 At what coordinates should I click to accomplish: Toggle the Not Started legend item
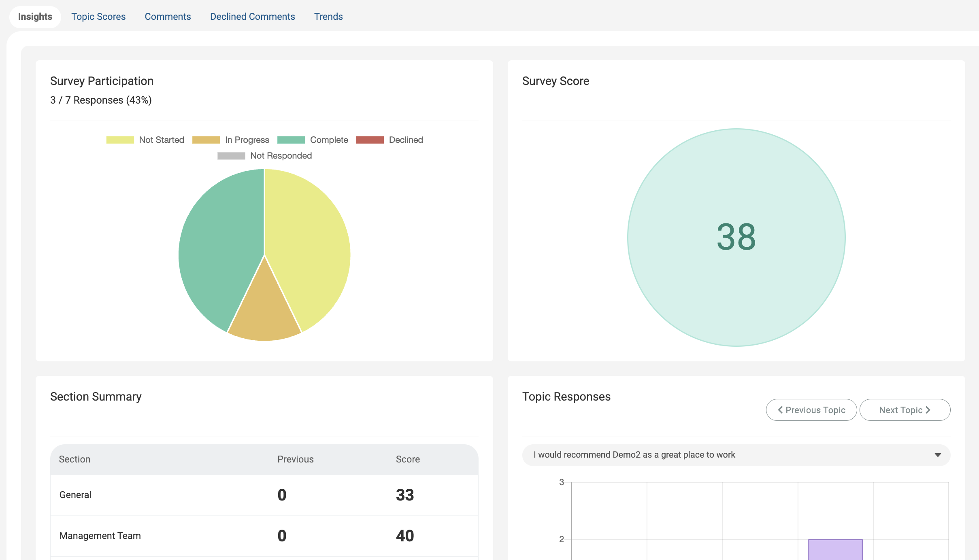coord(145,140)
